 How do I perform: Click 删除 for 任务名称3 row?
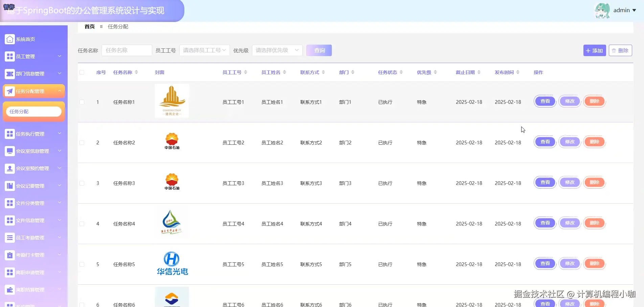(595, 183)
